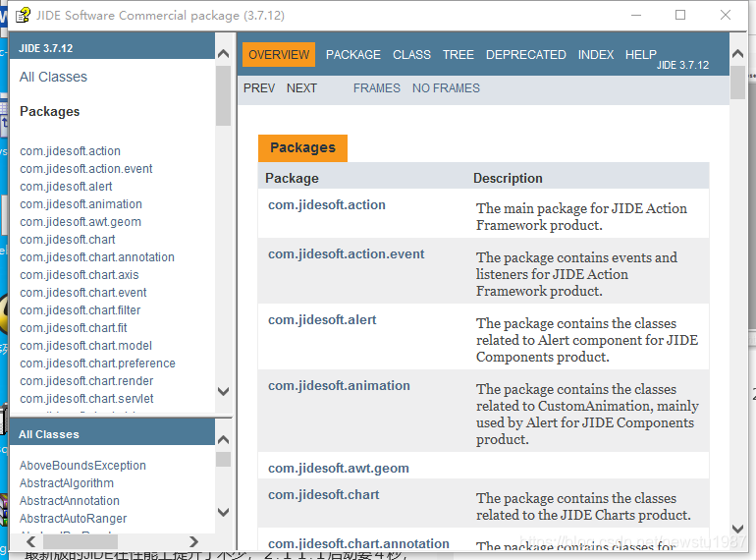Select com.jidesoft.alert in left packages list

(x=66, y=187)
